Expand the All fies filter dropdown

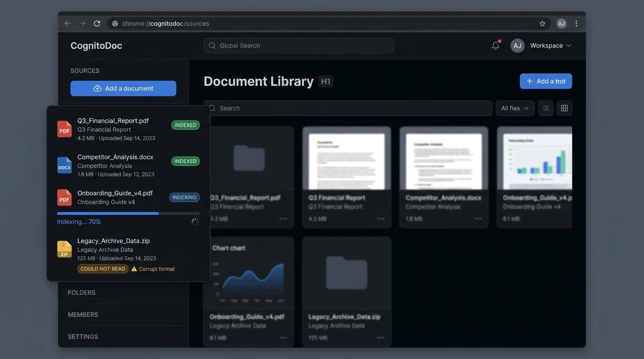515,108
